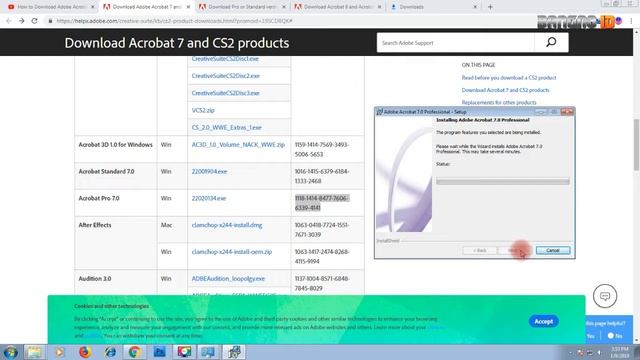640x360 pixels.
Task: Open Firefox from the taskbar
Action: [85, 352]
